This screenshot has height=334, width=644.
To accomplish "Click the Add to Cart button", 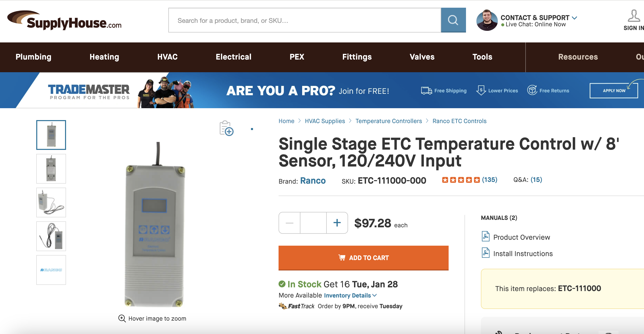I will pyautogui.click(x=363, y=258).
